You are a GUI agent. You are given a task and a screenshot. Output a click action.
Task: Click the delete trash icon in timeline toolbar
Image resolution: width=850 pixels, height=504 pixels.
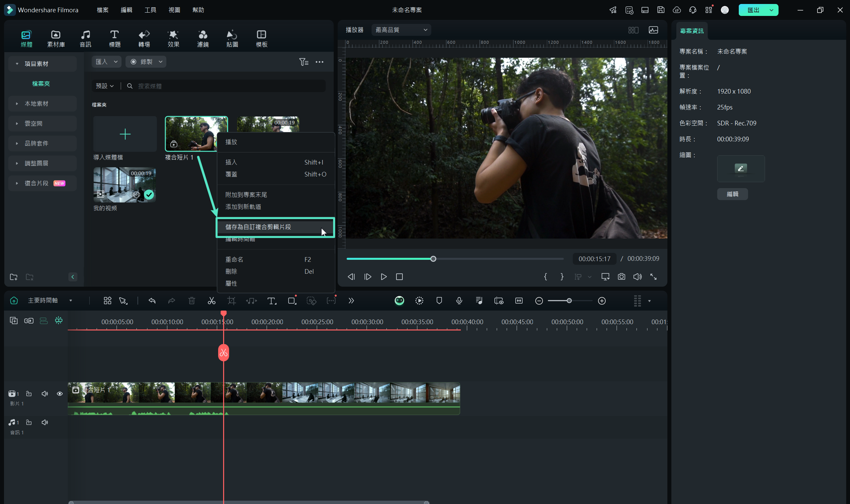[192, 301]
